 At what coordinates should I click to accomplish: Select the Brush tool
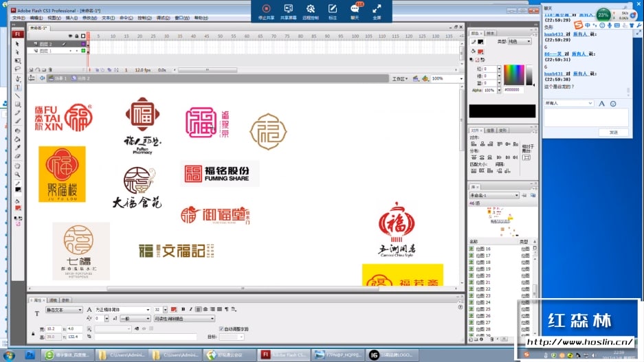pyautogui.click(x=18, y=121)
